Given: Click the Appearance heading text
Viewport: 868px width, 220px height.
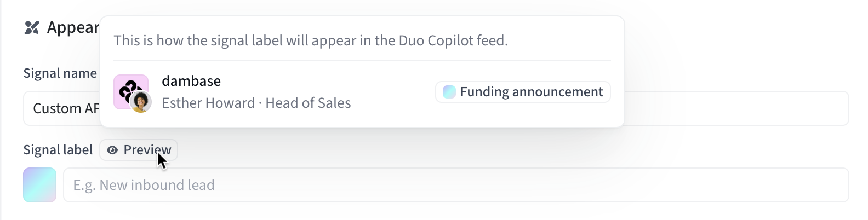Looking at the screenshot, I should (73, 27).
